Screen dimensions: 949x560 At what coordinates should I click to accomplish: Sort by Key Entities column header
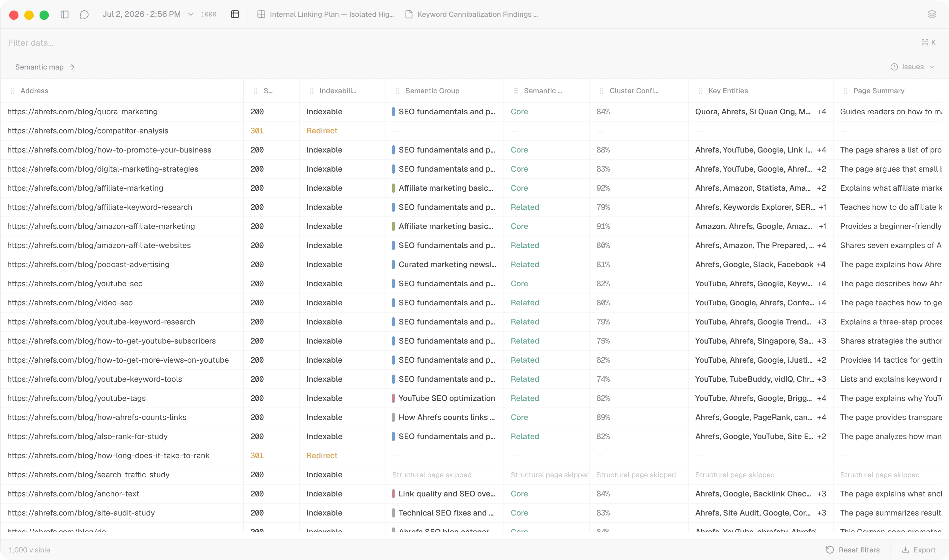[728, 91]
